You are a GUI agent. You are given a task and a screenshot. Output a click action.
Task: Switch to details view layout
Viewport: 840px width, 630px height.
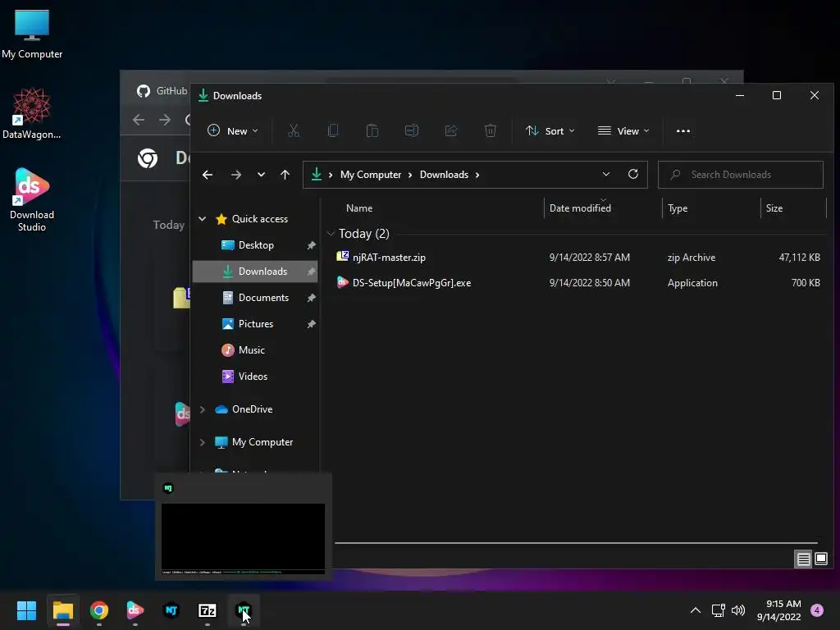pos(804,559)
